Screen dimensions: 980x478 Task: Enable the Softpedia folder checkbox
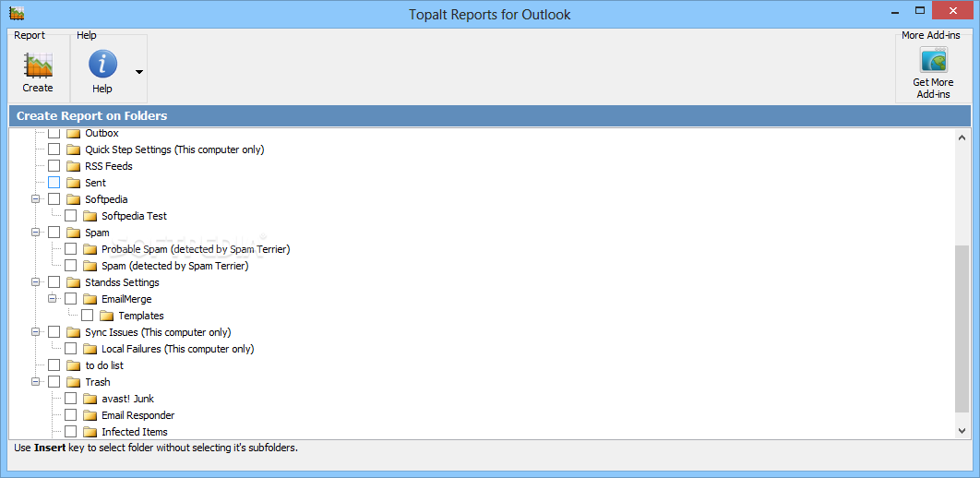tap(54, 199)
